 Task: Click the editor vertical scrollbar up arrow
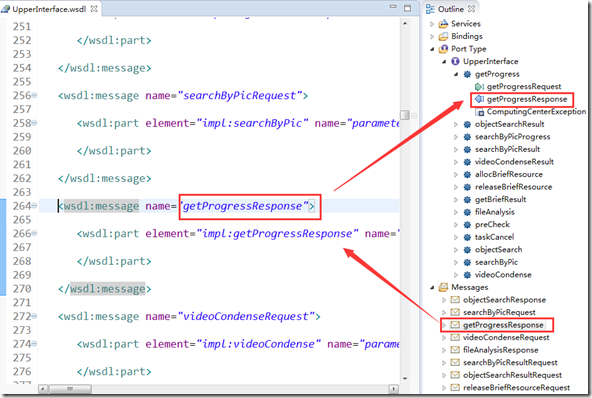(x=405, y=23)
